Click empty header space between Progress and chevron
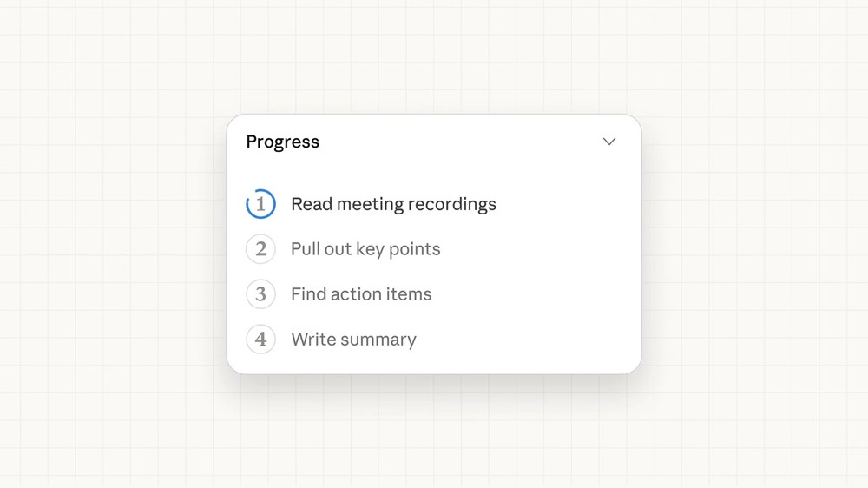The width and height of the screenshot is (868, 488). coord(460,142)
